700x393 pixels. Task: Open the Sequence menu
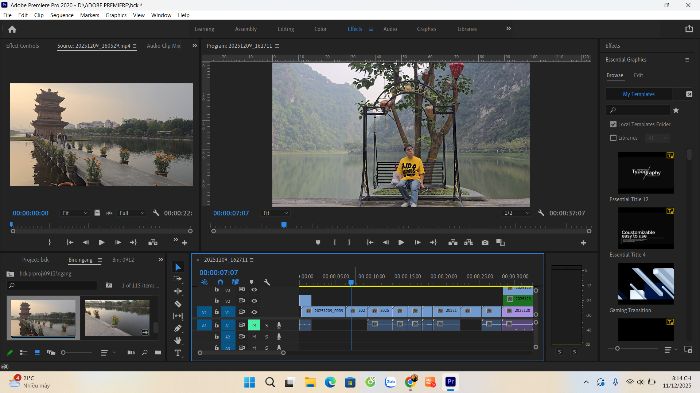[62, 15]
